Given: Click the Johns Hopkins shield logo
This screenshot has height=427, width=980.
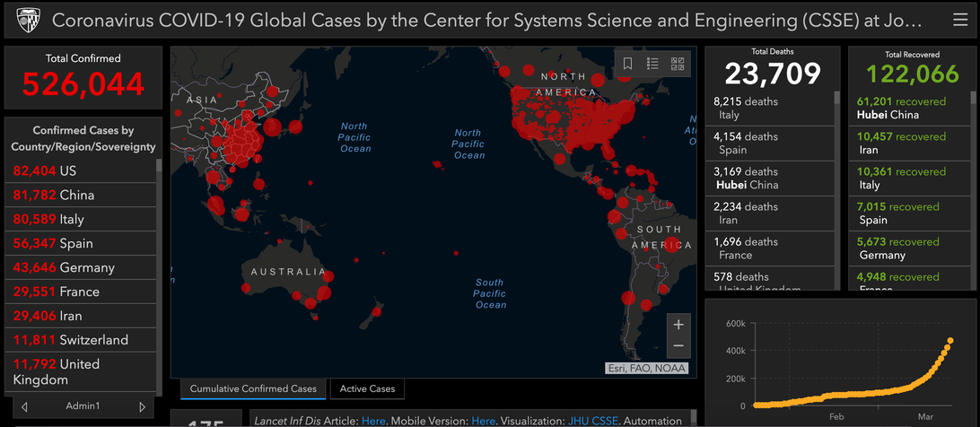Looking at the screenshot, I should point(28,20).
